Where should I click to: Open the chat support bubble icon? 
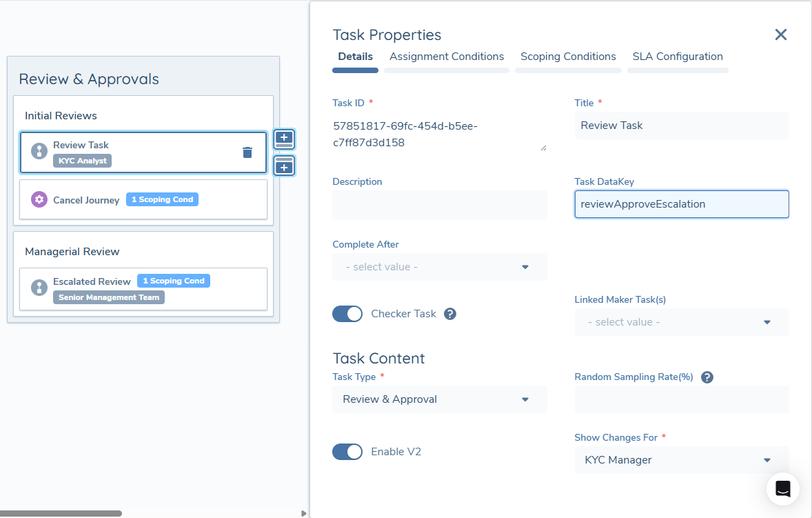pos(782,488)
